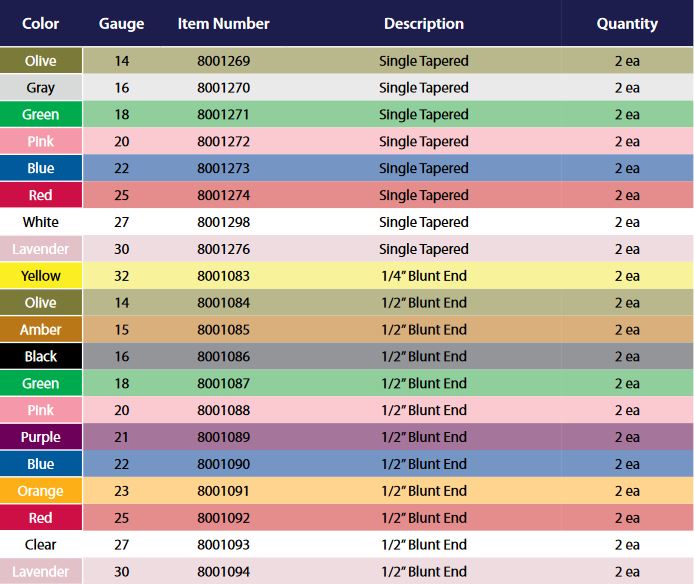The height and width of the screenshot is (584, 694).
Task: Click item number 8001083
Action: pos(224,276)
